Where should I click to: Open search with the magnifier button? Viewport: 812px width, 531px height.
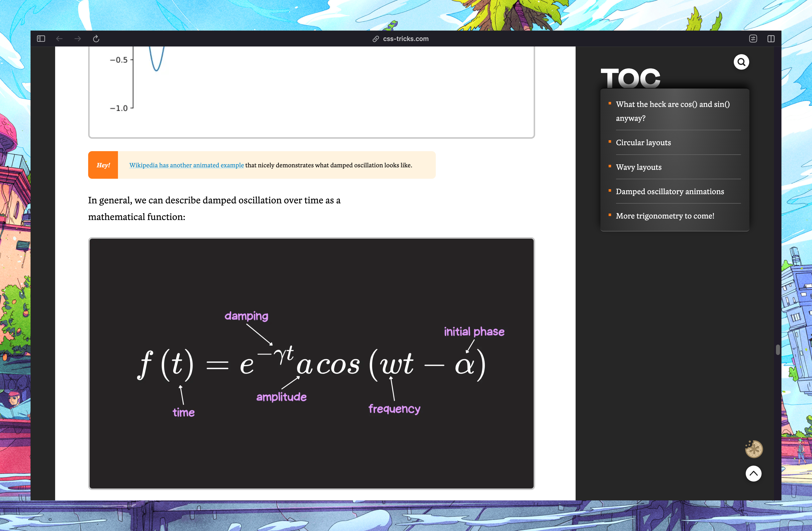point(741,62)
